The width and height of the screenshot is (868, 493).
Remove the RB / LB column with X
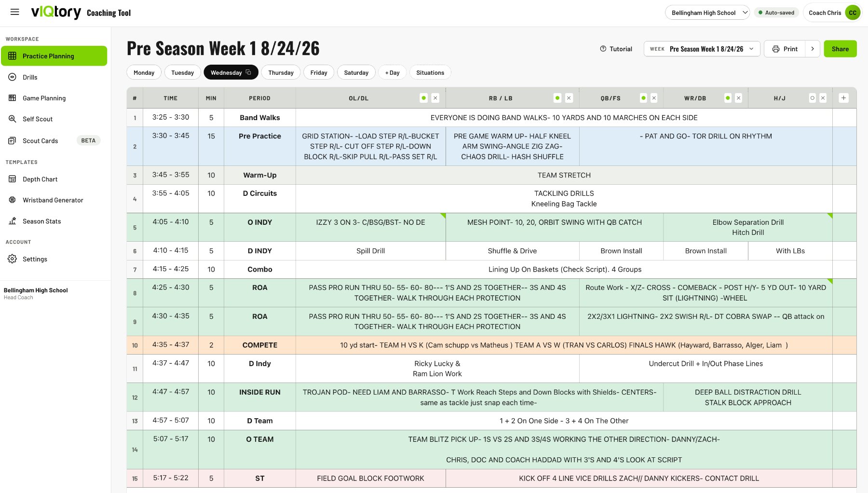(x=569, y=98)
